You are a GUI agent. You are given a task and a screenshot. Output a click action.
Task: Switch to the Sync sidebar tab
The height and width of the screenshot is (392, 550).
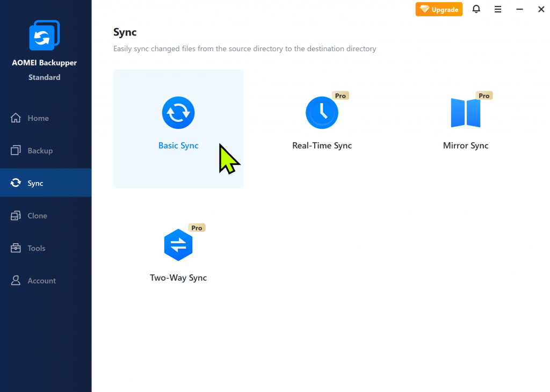tap(35, 183)
